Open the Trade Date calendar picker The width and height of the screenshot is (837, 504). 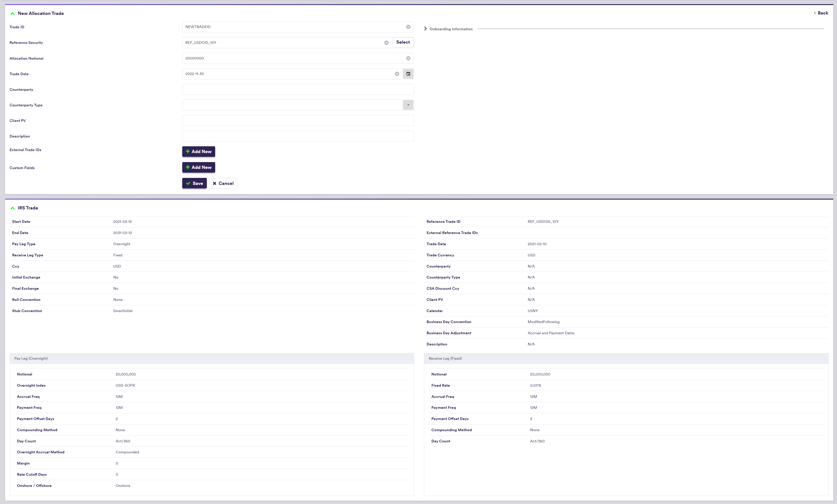click(x=408, y=74)
